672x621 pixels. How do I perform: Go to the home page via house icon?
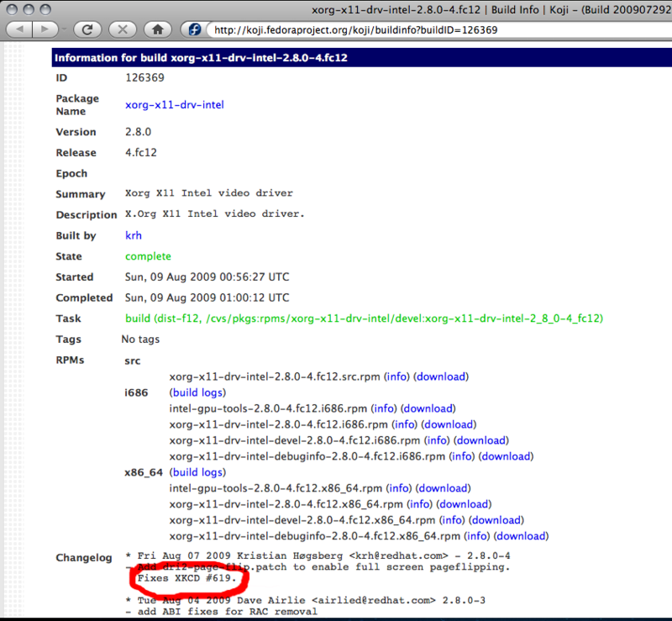coord(157,29)
